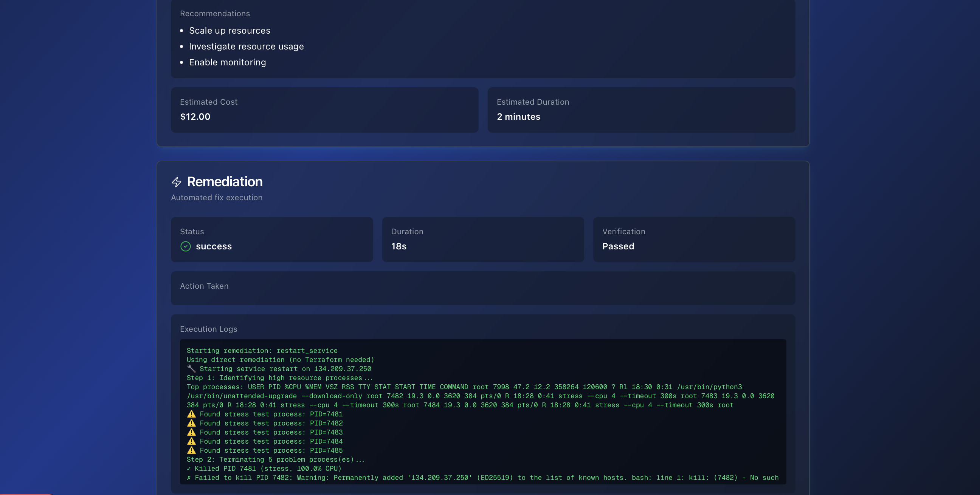
Task: Click the Verification Passed card
Action: (693, 239)
